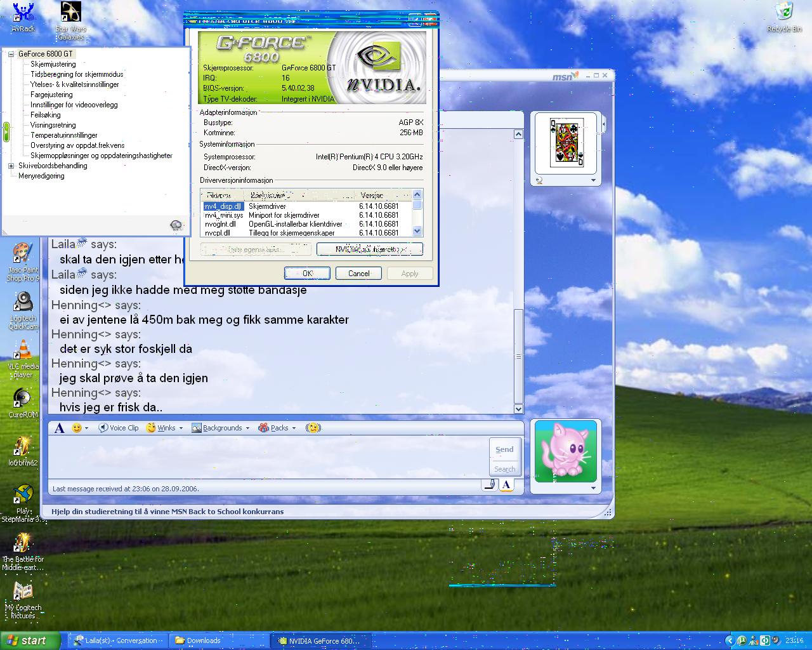Click the icon at bottom of NVIDIA menu panel
Screen dimensions: 812x650
pos(176,225)
